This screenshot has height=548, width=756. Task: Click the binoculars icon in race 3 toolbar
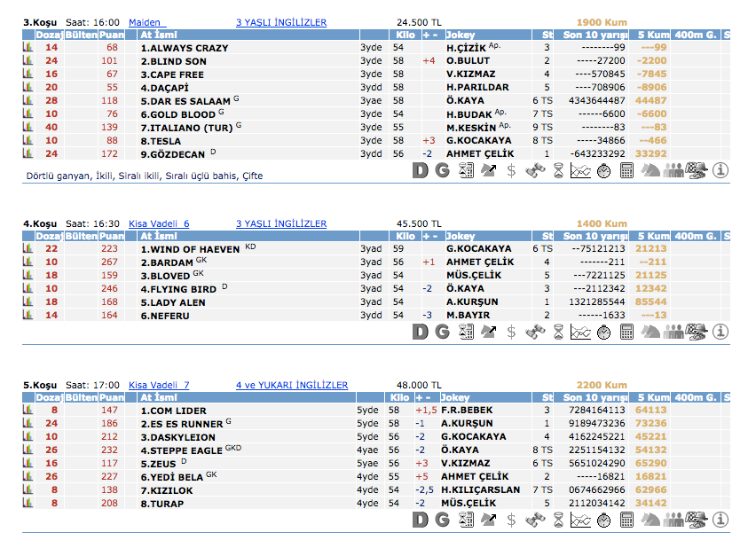[x=534, y=170]
